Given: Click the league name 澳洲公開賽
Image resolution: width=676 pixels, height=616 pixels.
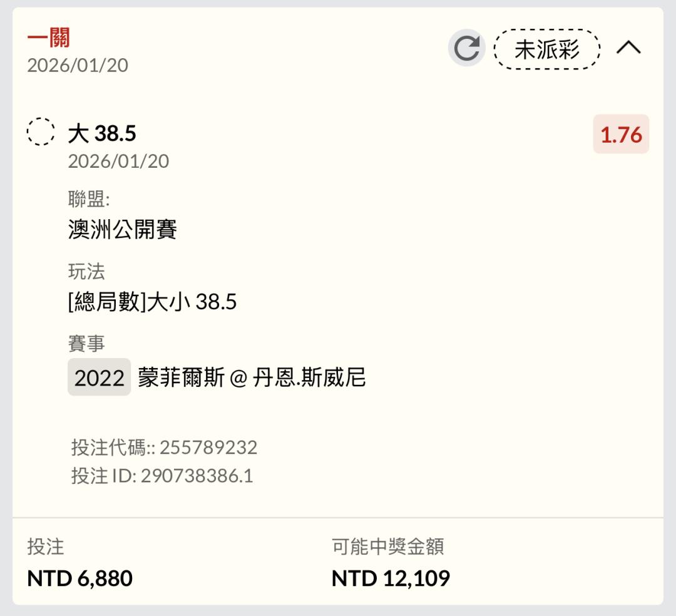Looking at the screenshot, I should pyautogui.click(x=123, y=229).
